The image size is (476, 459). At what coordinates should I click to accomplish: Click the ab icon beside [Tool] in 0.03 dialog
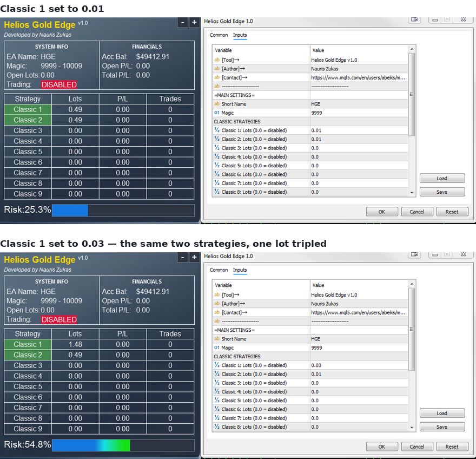click(x=217, y=294)
